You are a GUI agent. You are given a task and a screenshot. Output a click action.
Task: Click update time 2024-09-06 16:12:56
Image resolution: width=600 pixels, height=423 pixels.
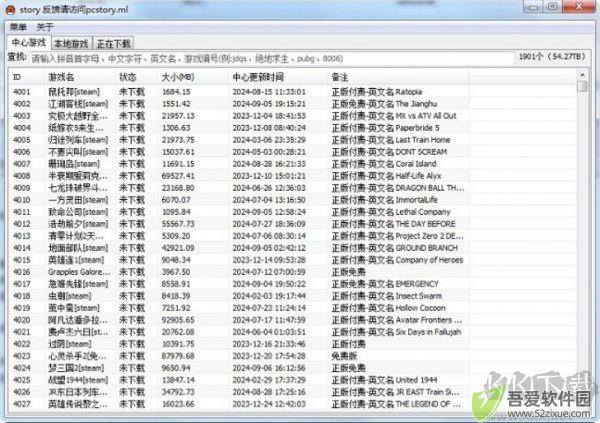(x=269, y=368)
